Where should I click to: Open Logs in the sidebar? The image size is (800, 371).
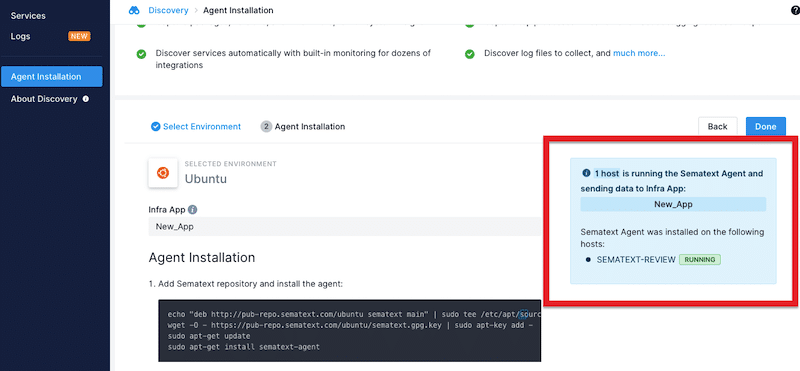point(20,36)
